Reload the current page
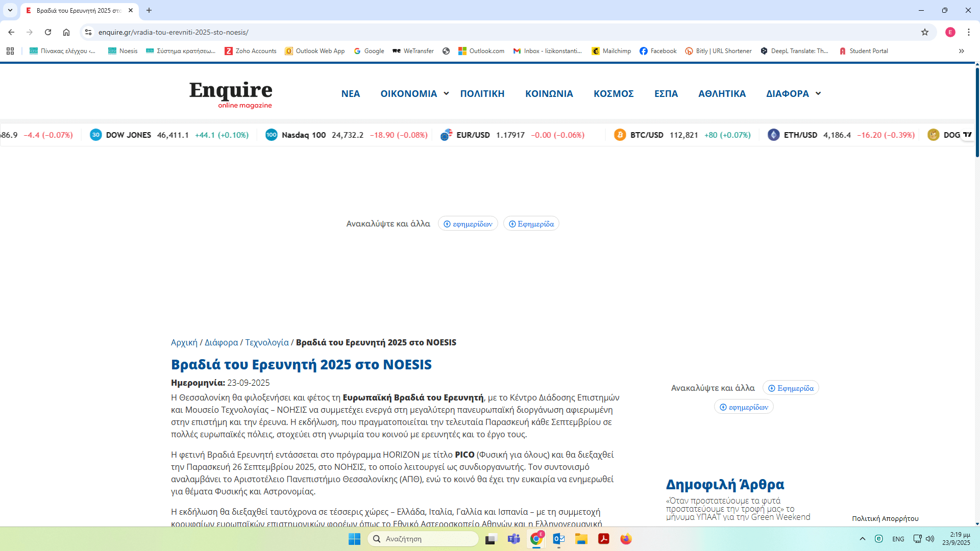This screenshot has width=980, height=551. [48, 32]
